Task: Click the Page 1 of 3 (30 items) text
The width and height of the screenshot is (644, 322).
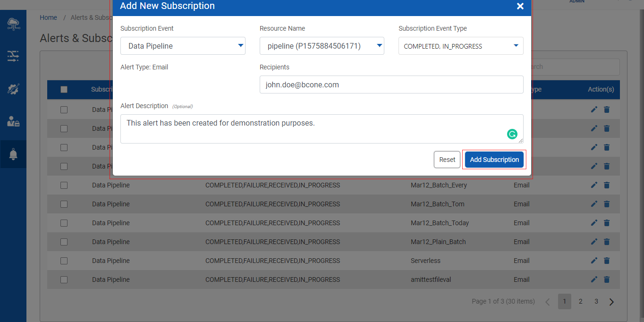Action: [503, 301]
